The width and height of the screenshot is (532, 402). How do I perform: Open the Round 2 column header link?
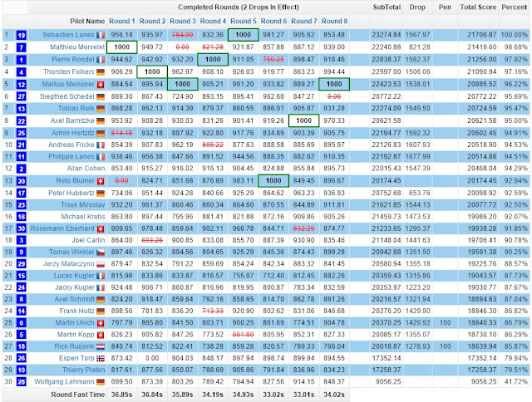(x=152, y=21)
